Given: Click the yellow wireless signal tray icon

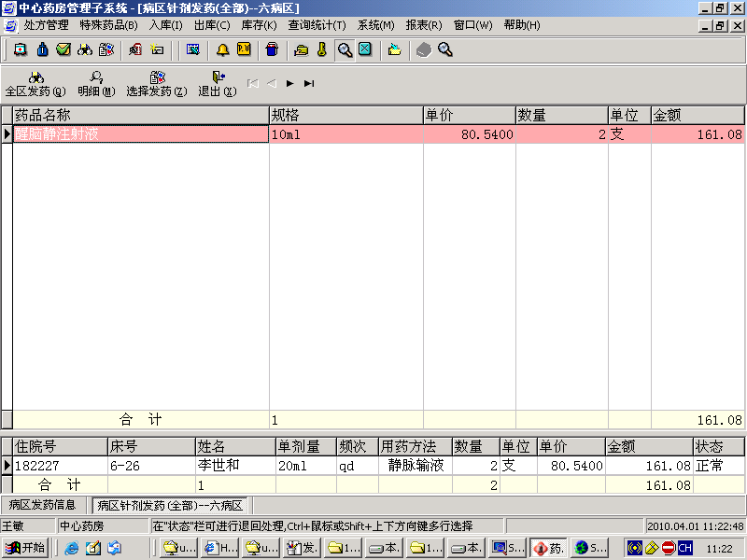Looking at the screenshot, I should click(635, 548).
